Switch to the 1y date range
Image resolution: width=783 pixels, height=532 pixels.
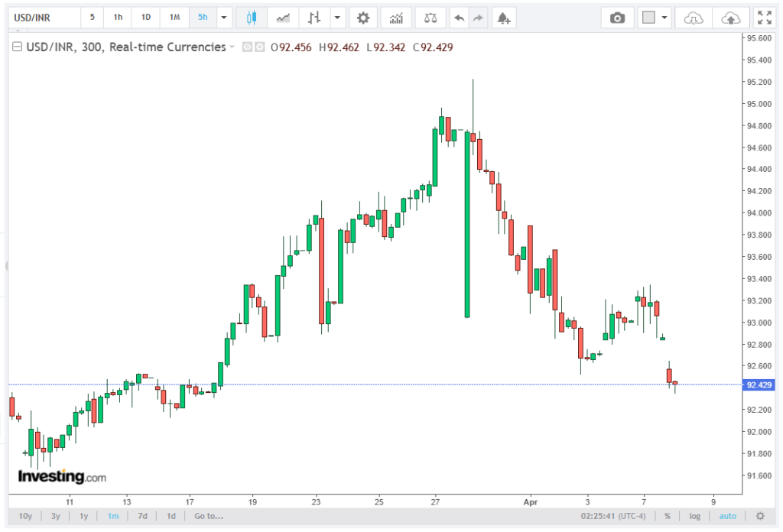84,516
